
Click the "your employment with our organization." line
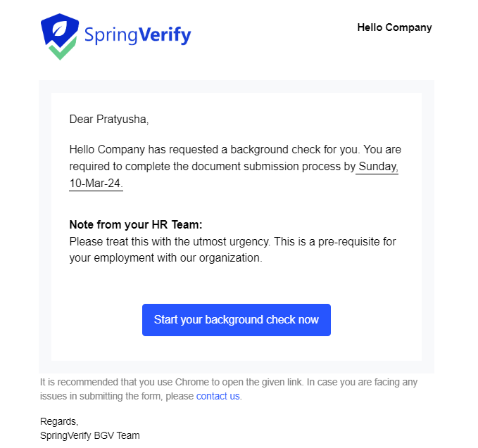165,258
